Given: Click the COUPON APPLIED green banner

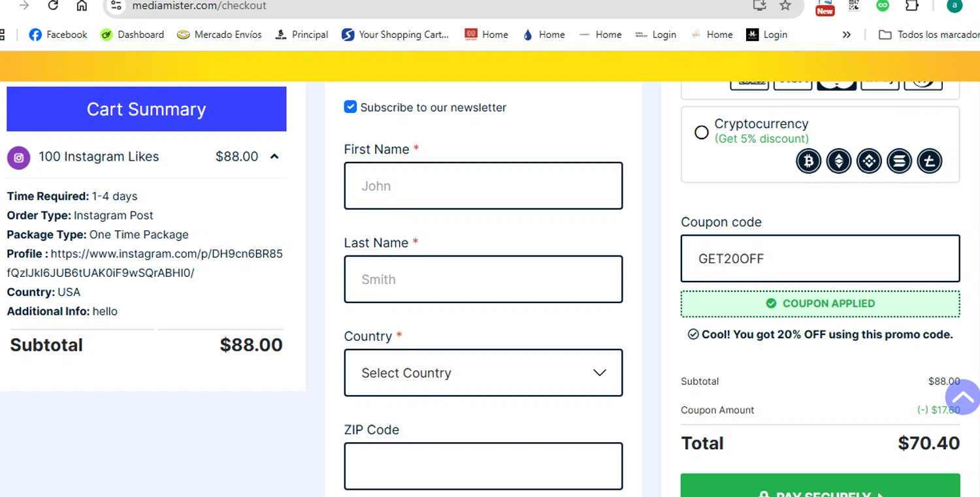Looking at the screenshot, I should [x=820, y=303].
